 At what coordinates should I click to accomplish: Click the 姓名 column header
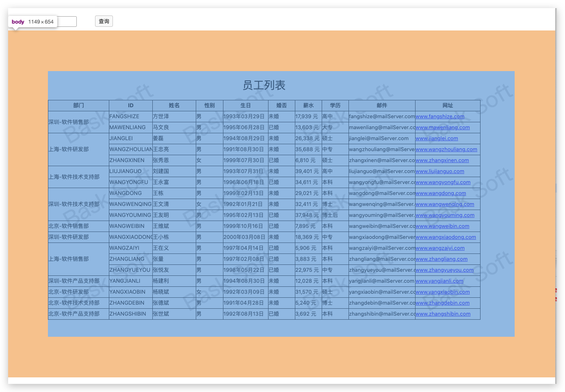[174, 106]
